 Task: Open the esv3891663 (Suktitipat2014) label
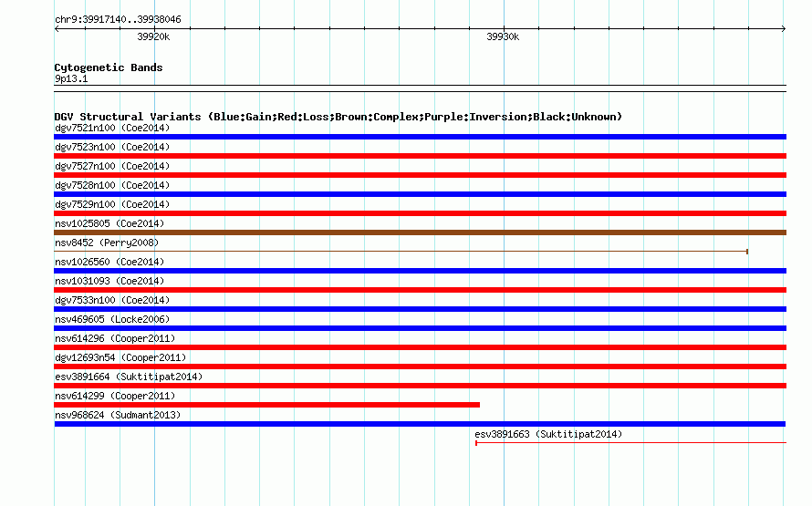point(548,434)
